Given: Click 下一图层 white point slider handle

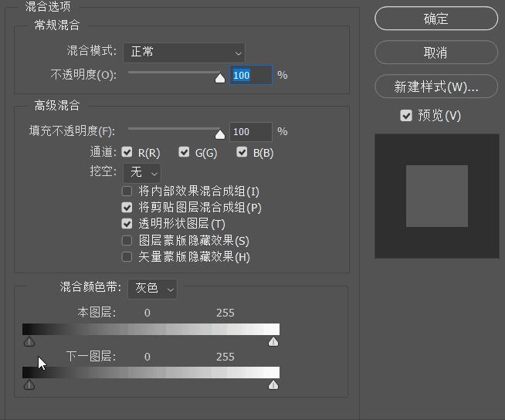Looking at the screenshot, I should pyautogui.click(x=273, y=384).
